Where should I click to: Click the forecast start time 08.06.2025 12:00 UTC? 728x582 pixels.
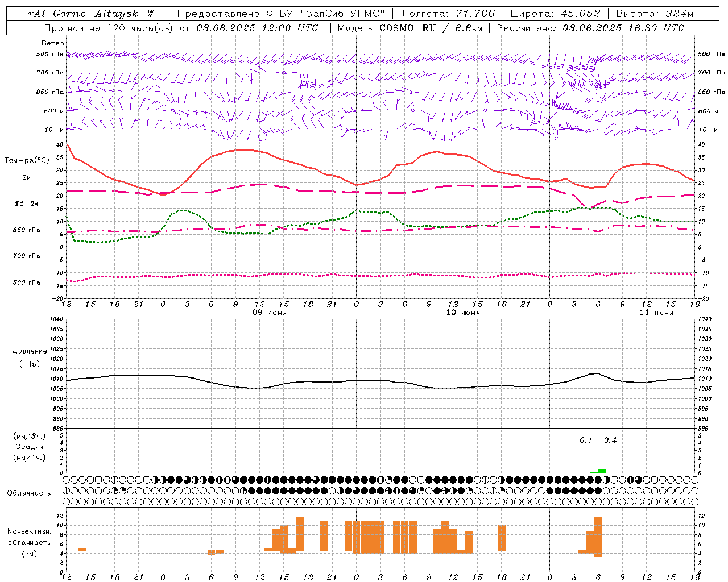[257, 28]
